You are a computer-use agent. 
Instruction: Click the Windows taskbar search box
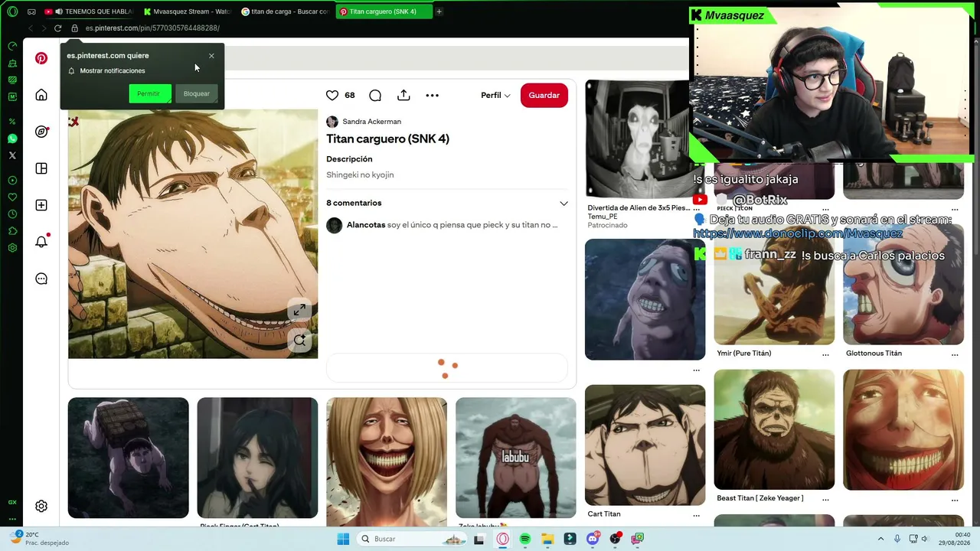coord(413,539)
